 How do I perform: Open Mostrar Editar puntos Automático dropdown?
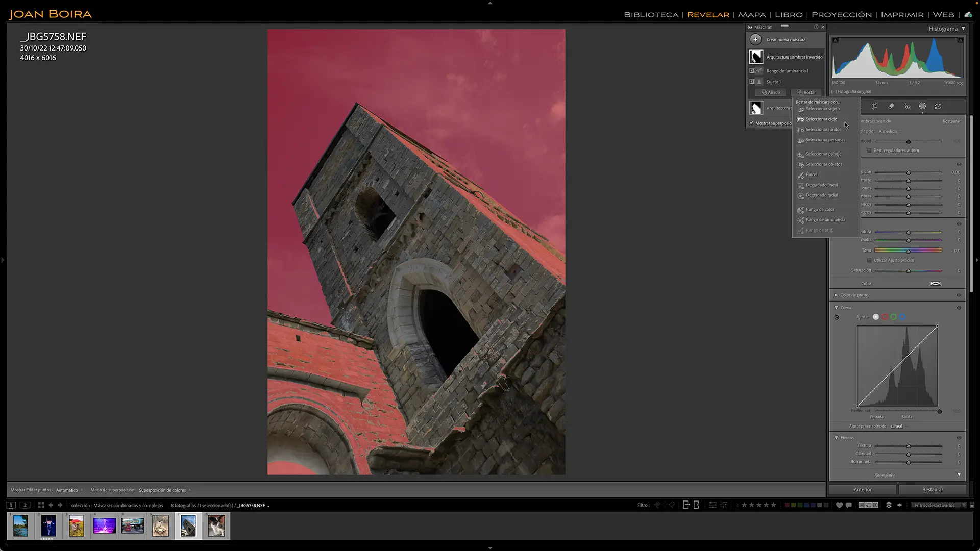point(69,490)
